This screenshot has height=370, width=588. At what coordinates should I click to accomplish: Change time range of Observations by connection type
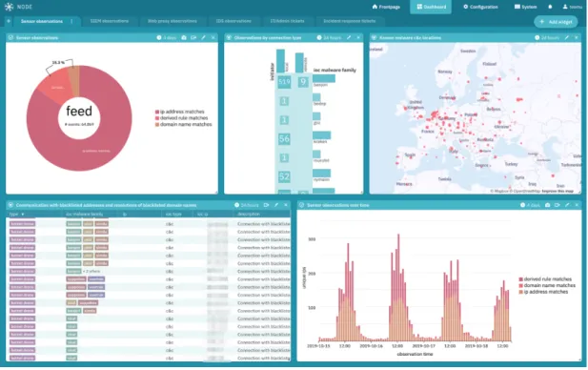tap(329, 37)
